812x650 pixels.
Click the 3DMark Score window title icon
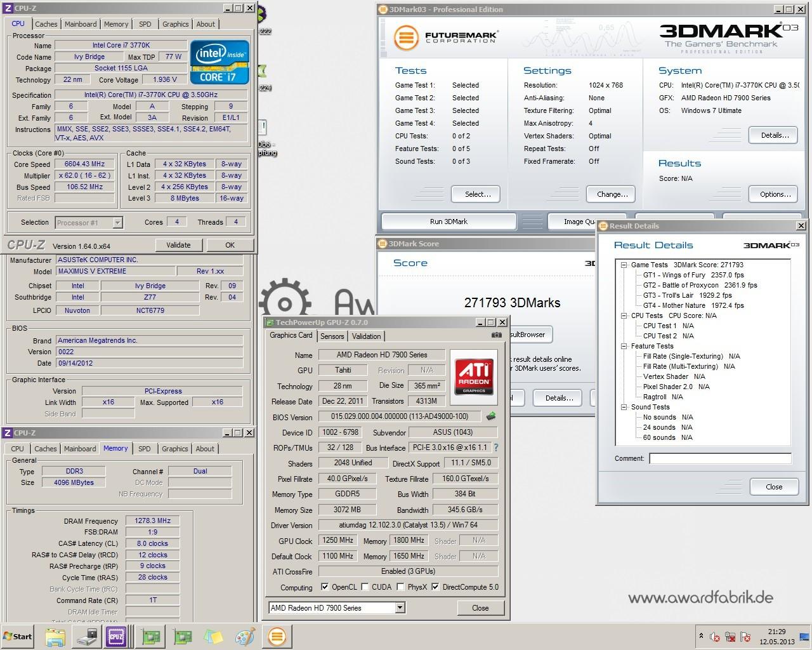pyautogui.click(x=383, y=243)
